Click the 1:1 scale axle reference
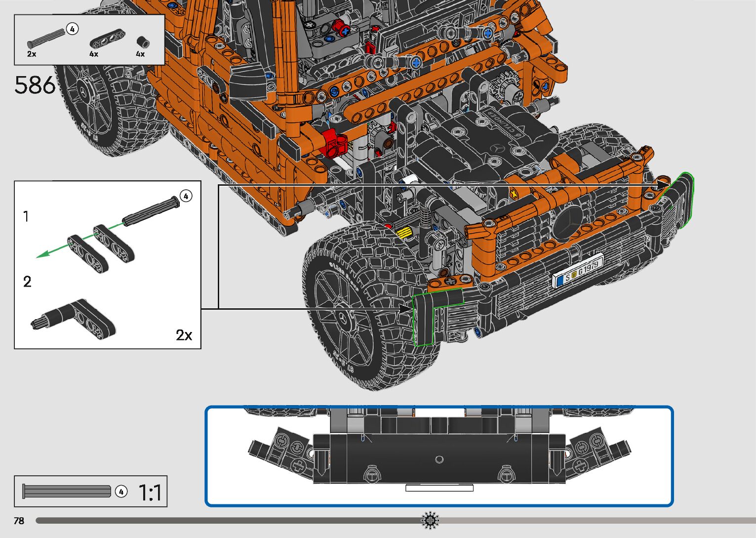This screenshot has height=538, width=756. [x=67, y=491]
